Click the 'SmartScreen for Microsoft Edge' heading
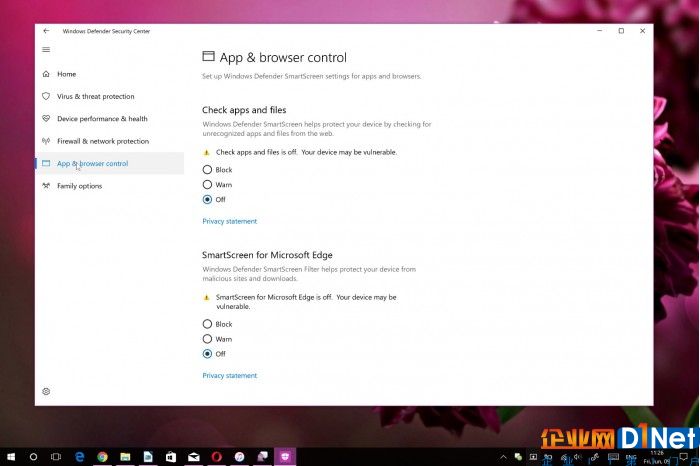The width and height of the screenshot is (700, 466). 267,255
